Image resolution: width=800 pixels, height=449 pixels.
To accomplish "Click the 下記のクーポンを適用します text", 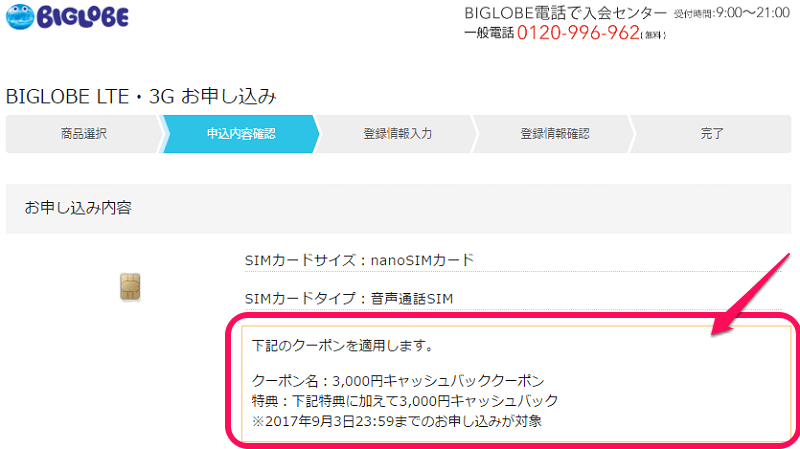I will tap(343, 345).
